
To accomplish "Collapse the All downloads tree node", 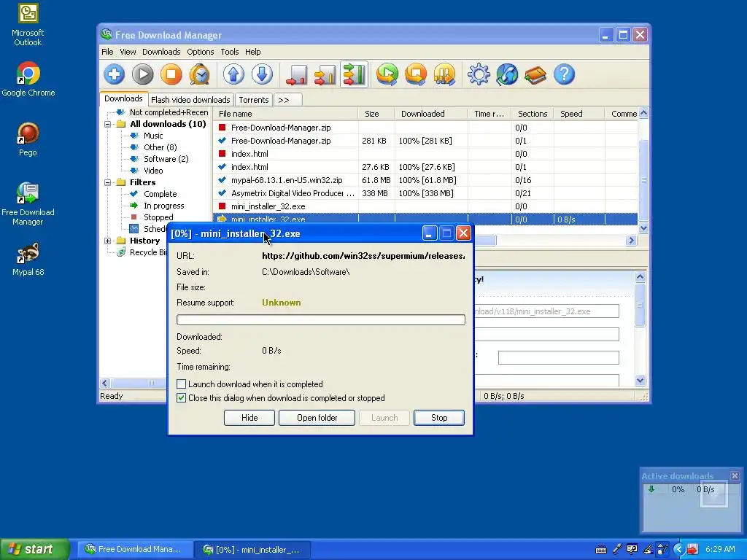I will 108,124.
